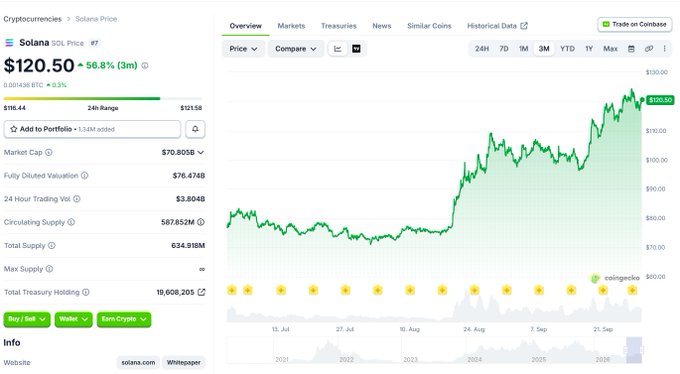Click the 0.001436 BTC price text
680x374 pixels.
click(x=23, y=85)
